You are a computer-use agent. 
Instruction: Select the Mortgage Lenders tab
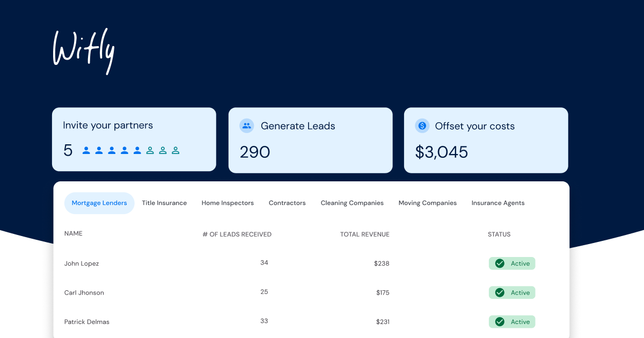point(99,203)
